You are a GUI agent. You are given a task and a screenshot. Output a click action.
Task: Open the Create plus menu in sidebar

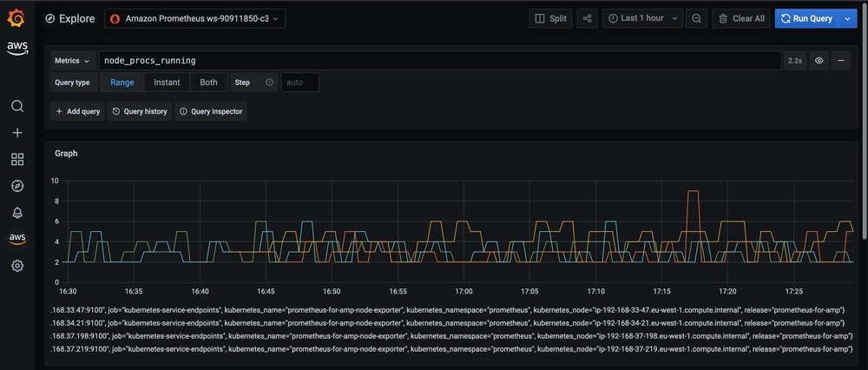[x=17, y=133]
